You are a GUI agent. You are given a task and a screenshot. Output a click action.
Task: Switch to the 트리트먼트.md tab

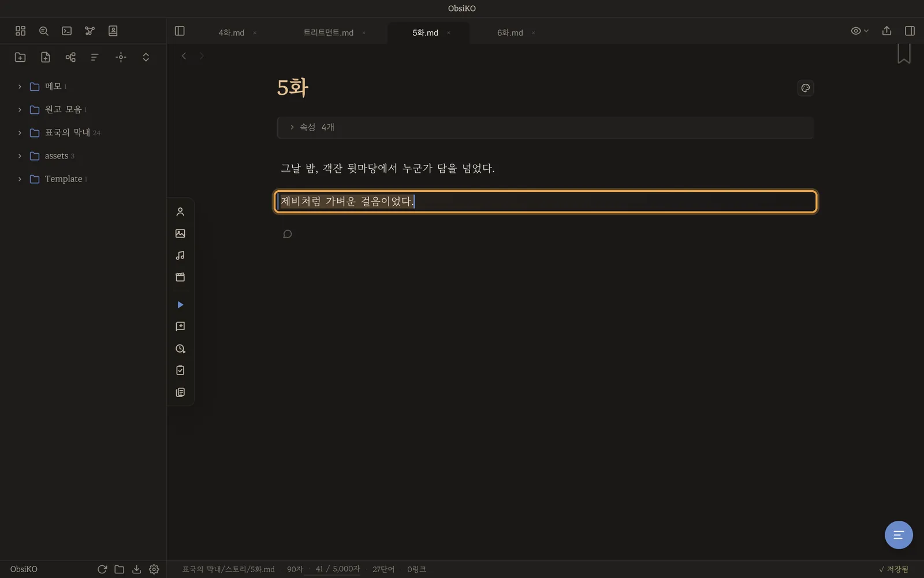tap(328, 33)
